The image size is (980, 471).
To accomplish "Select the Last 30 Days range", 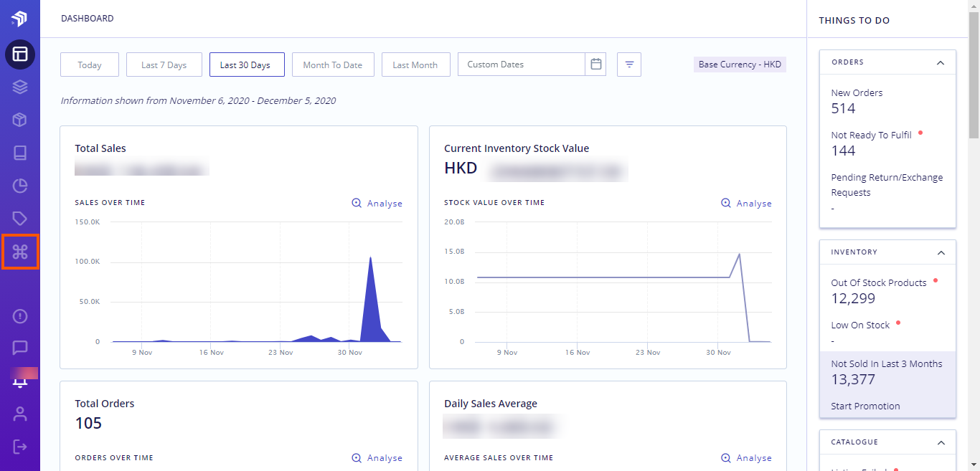I will pyautogui.click(x=245, y=65).
